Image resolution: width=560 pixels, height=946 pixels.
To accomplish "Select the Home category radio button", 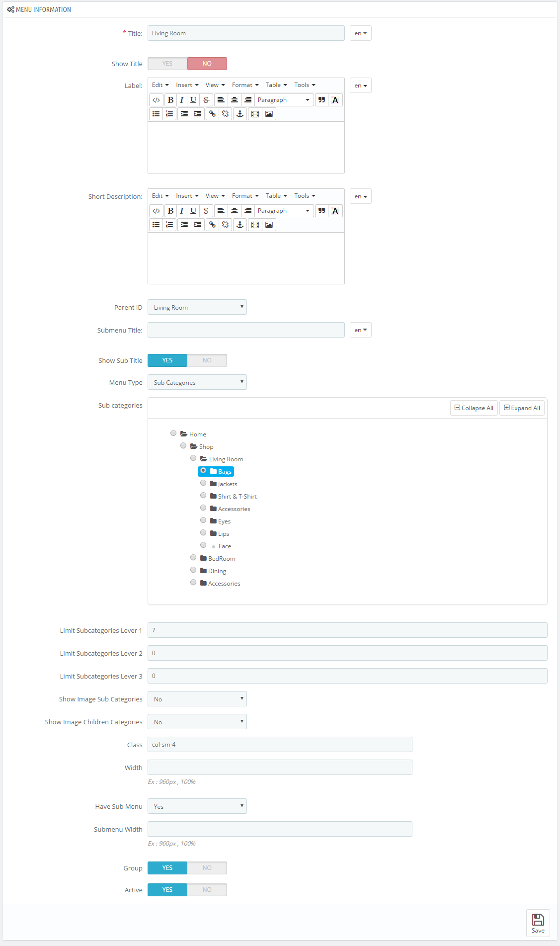I will tap(173, 433).
